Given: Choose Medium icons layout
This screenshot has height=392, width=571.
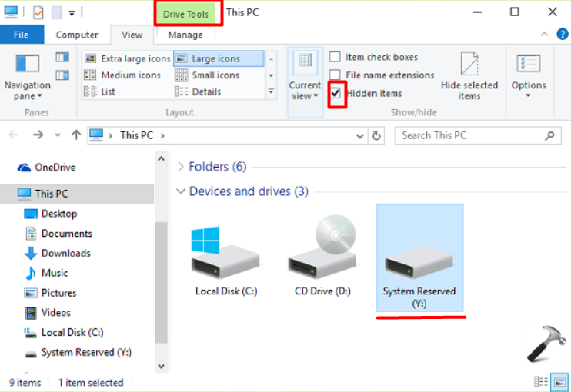Looking at the screenshot, I should pyautogui.click(x=122, y=75).
